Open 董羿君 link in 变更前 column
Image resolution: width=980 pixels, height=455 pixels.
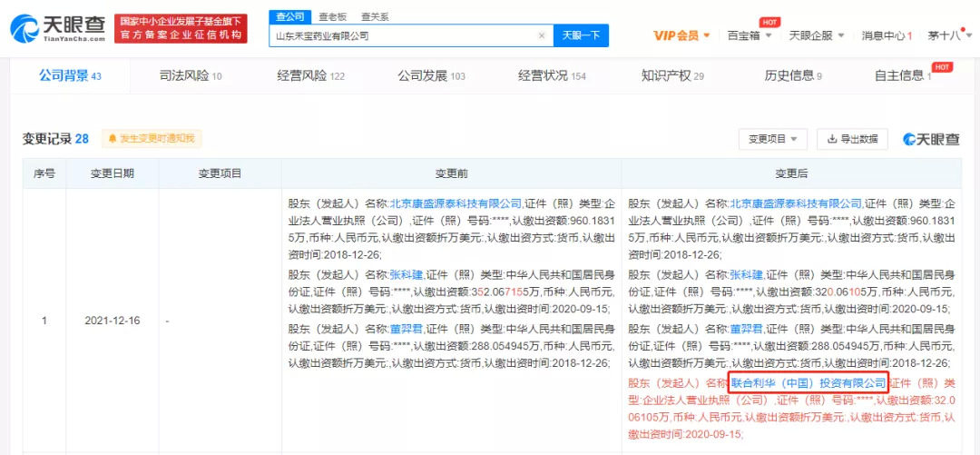coord(407,329)
